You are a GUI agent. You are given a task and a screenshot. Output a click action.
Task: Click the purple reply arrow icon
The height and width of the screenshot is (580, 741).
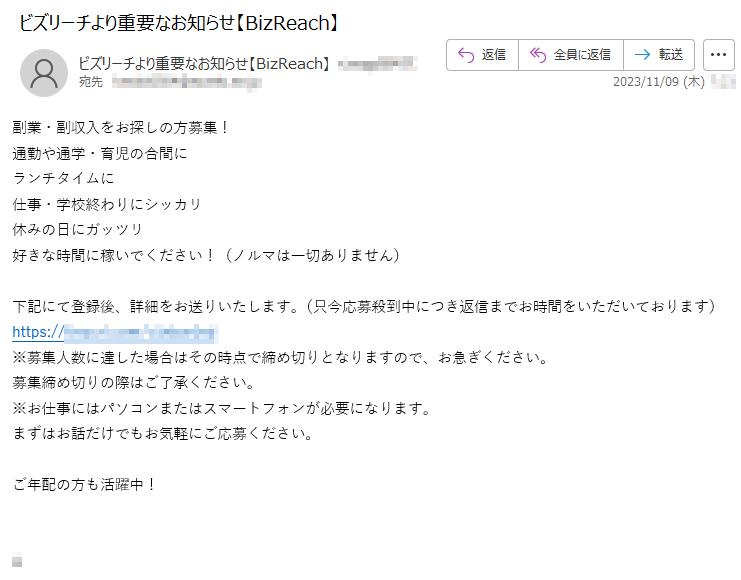(465, 55)
